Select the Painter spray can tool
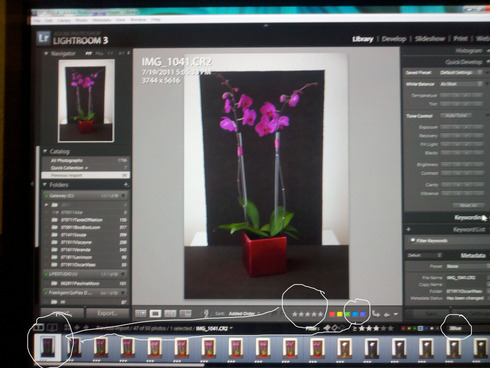The image size is (490, 368). [x=206, y=313]
